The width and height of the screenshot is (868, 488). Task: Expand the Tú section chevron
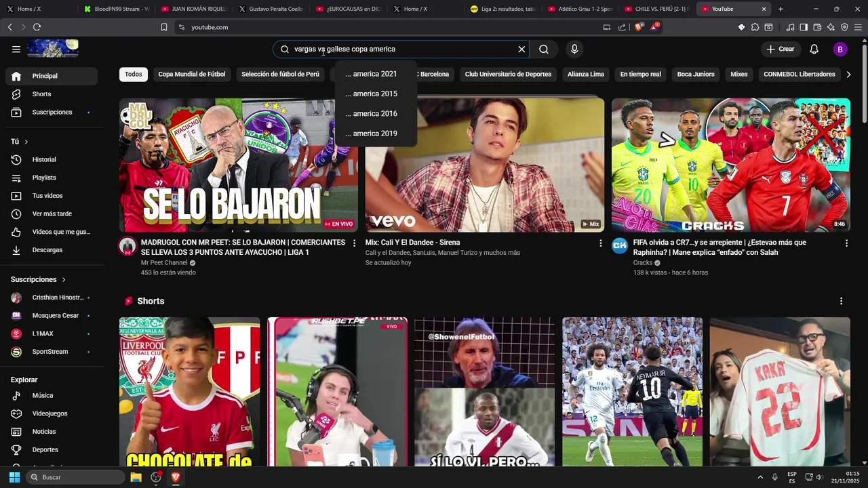[x=26, y=142]
